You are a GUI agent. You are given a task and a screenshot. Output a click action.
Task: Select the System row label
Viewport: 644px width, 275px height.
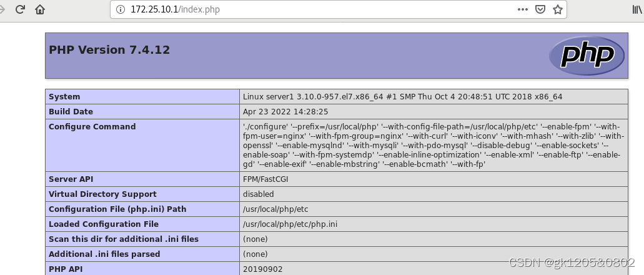pos(64,97)
